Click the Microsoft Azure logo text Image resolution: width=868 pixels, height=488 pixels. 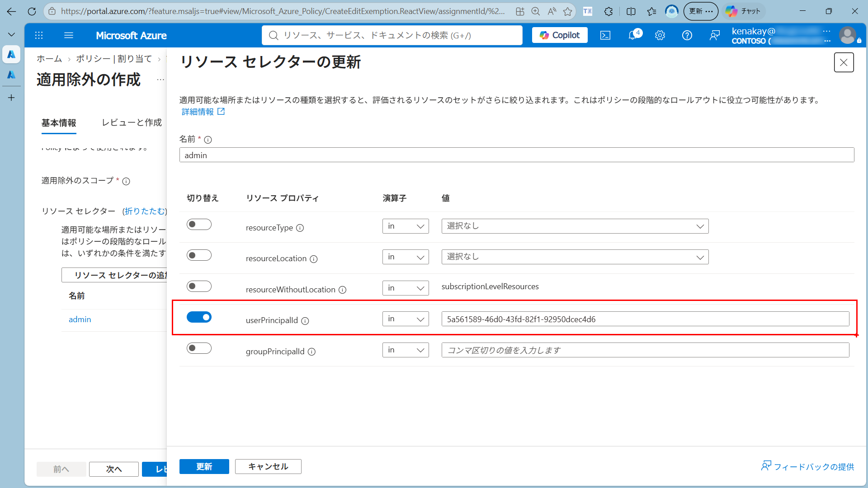(x=131, y=35)
